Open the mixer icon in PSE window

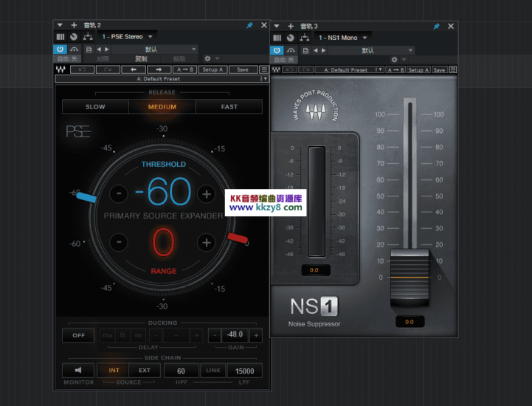pyautogui.click(x=61, y=37)
